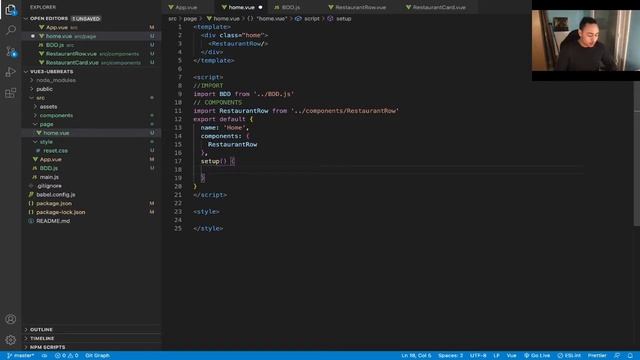Click the synchronize changes cloud icon
The height and width of the screenshot is (360, 640).
pos(44,356)
